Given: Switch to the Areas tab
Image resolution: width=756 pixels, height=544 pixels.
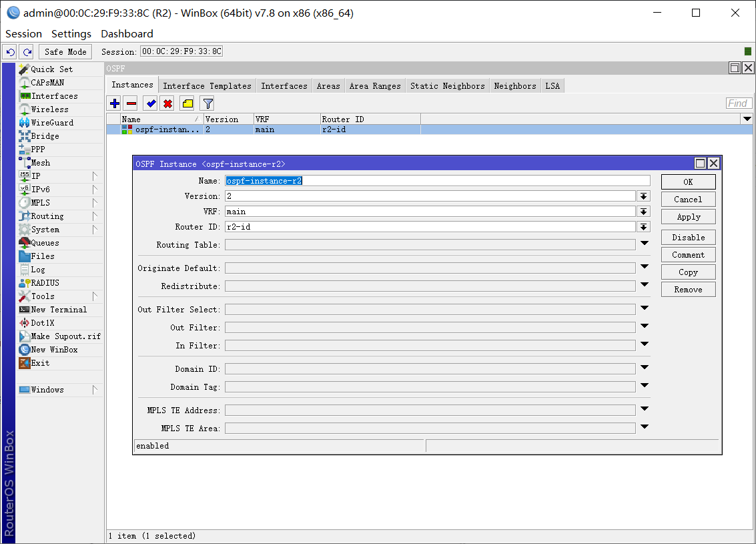Looking at the screenshot, I should point(328,86).
